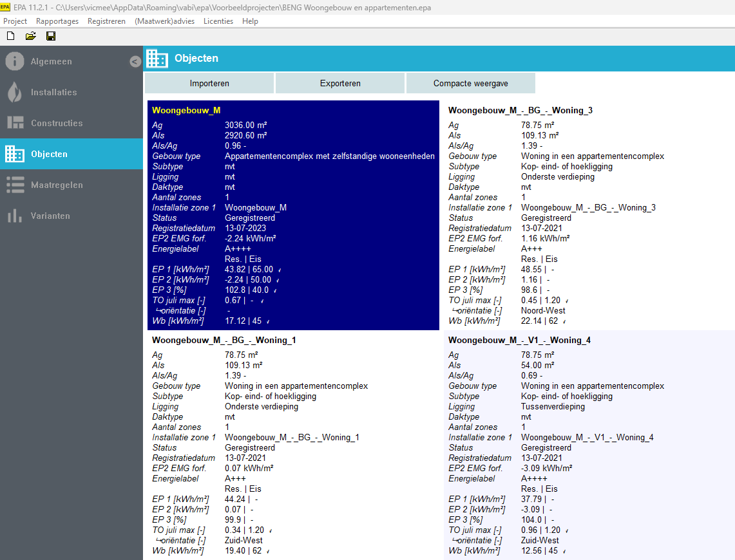The width and height of the screenshot is (735, 560).
Task: Switch to Compacte weergave
Action: point(470,84)
